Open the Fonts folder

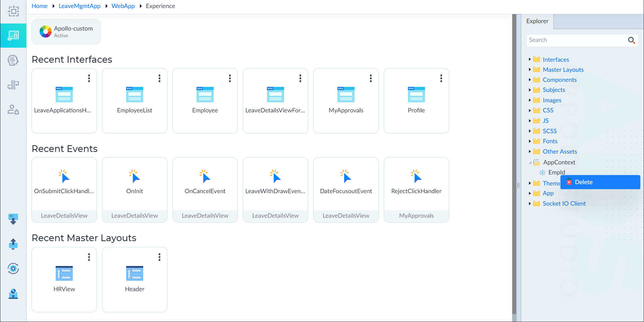pyautogui.click(x=550, y=141)
